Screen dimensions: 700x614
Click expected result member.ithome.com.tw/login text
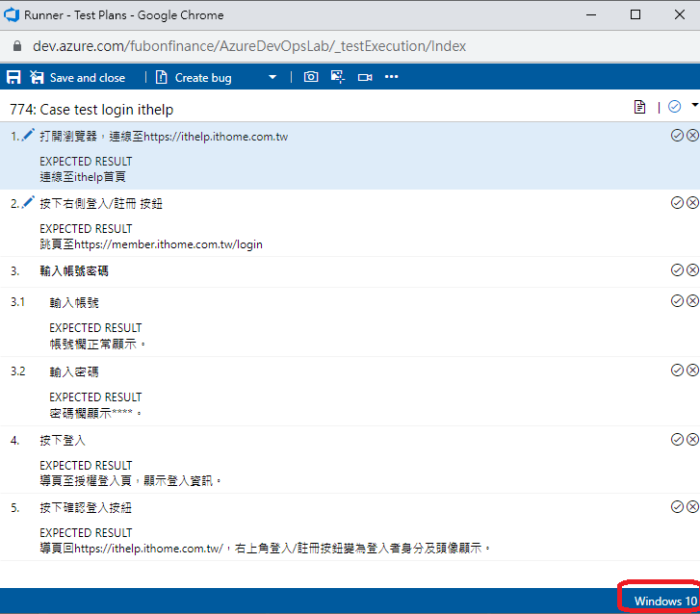(x=151, y=244)
